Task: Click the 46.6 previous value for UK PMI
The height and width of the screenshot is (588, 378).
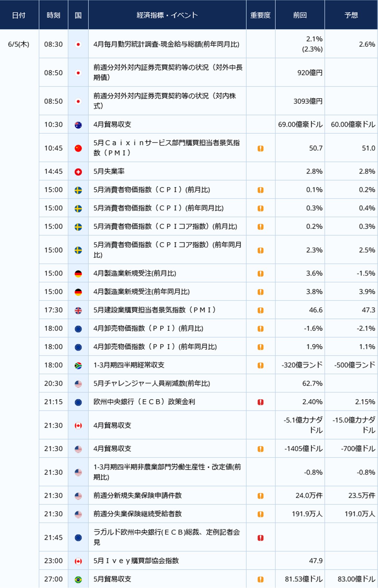Action: coord(316,310)
